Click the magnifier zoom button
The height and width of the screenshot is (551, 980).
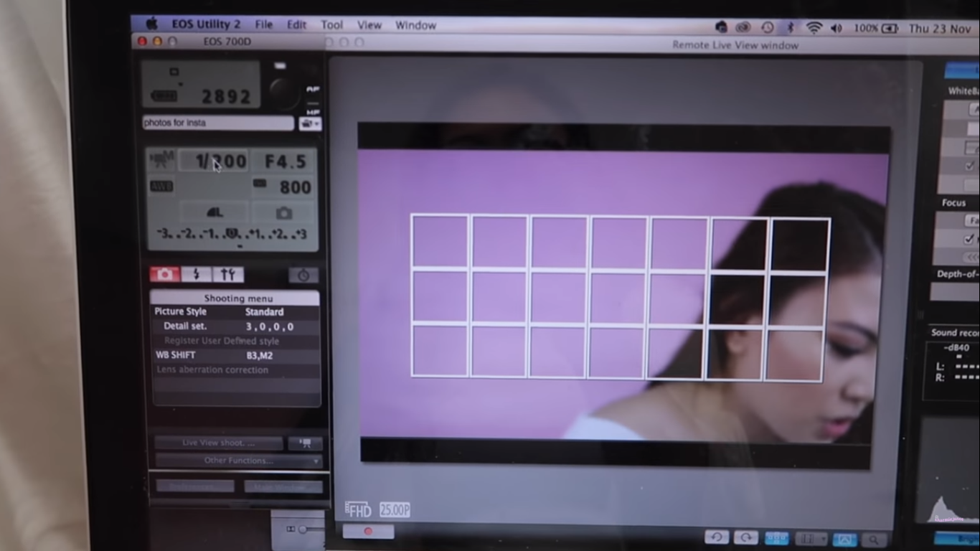(x=873, y=540)
